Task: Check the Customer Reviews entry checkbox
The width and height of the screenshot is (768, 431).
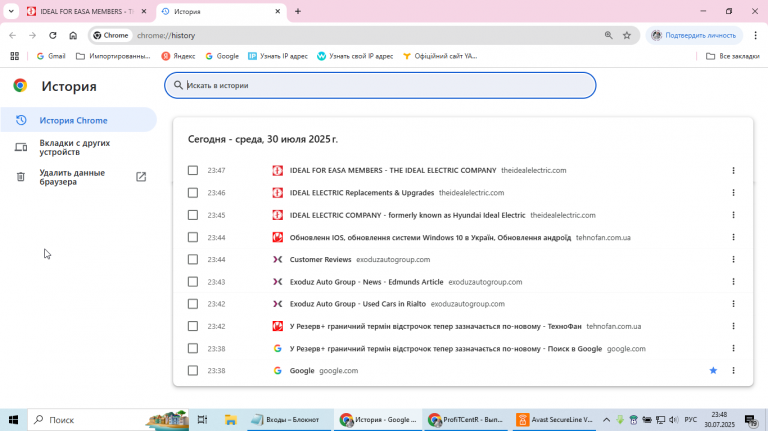Action: [193, 260]
